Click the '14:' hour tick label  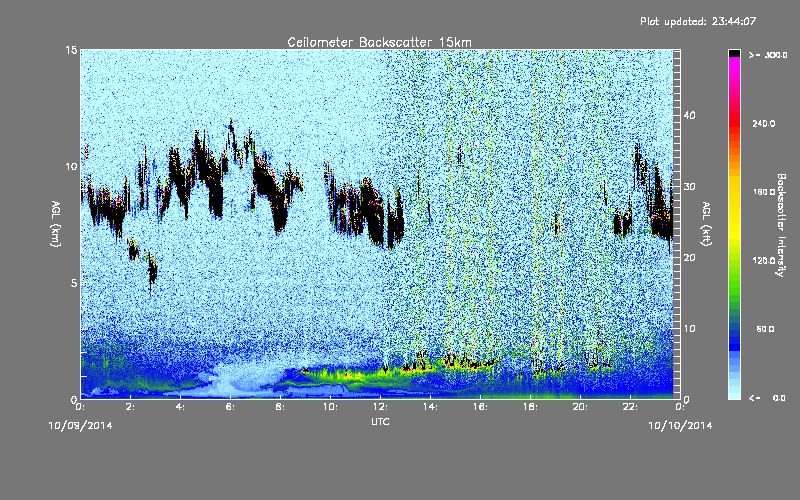[x=430, y=407]
